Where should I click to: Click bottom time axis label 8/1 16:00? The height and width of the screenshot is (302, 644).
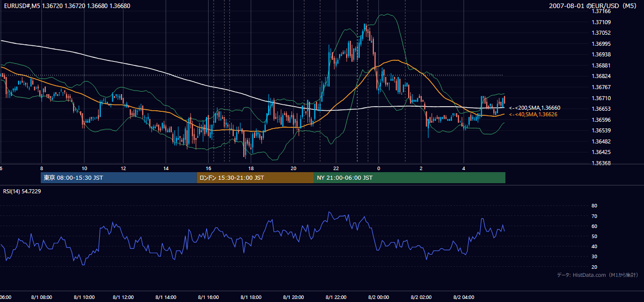[x=209, y=297]
